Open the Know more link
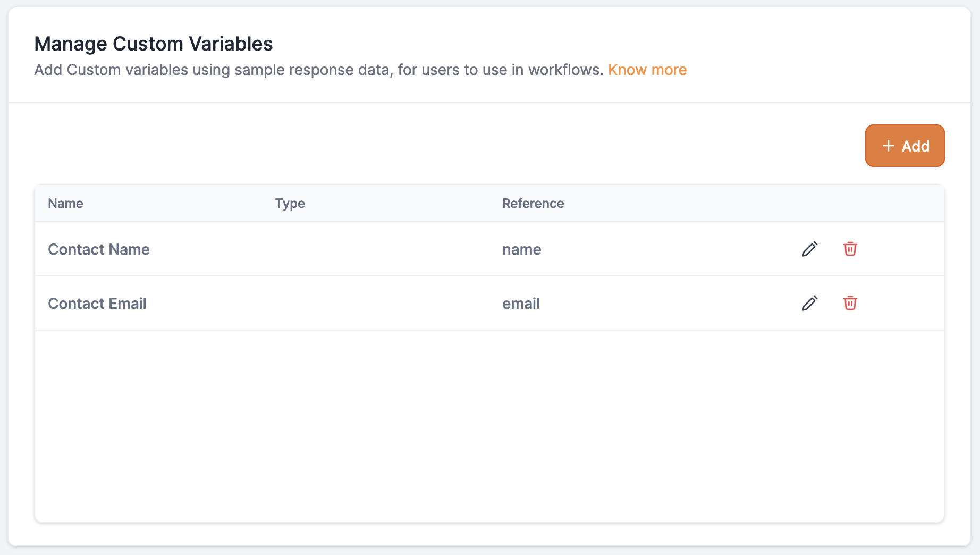Screen dimensions: 980x555 (647, 70)
